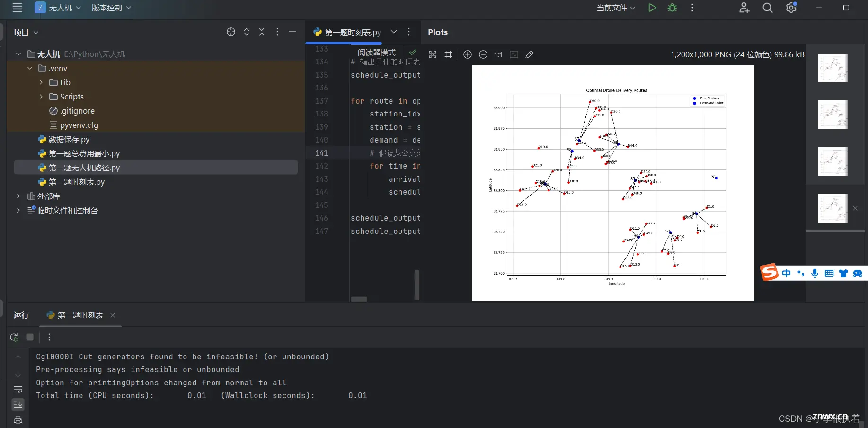The height and width of the screenshot is (428, 868).
Task: Open IDE settings gear
Action: point(791,8)
